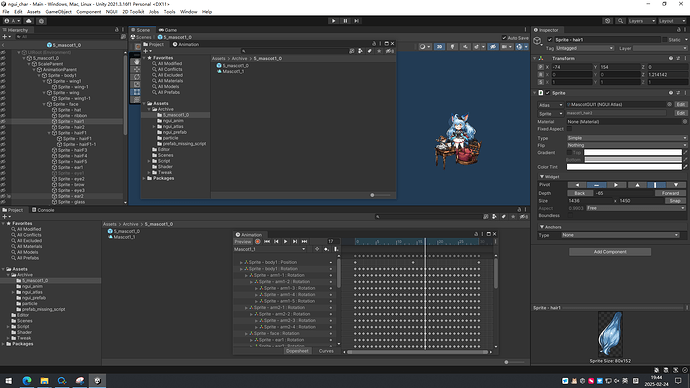This screenshot has width=690, height=388.
Task: Open the Type dropdown showing Simple
Action: point(627,138)
